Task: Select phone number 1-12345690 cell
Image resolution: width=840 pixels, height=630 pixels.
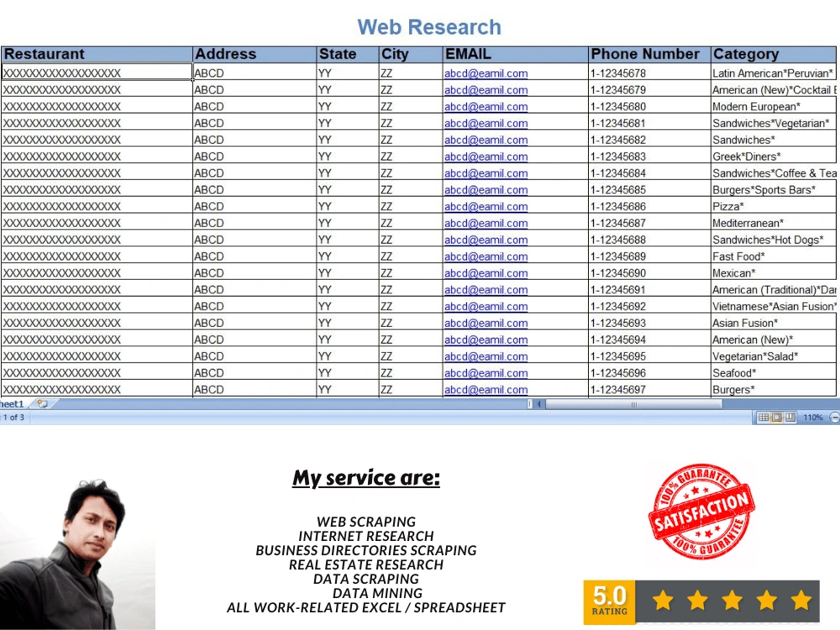Action: (x=650, y=273)
